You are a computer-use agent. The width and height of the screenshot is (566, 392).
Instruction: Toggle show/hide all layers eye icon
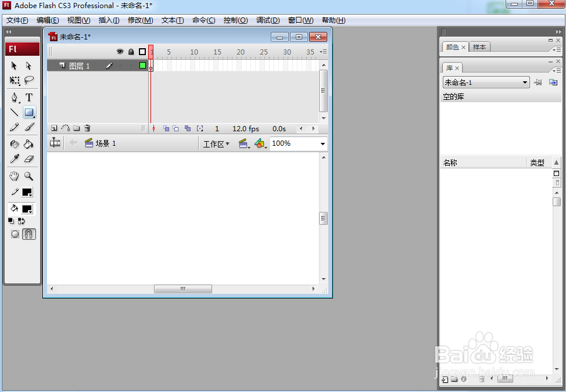click(x=120, y=52)
